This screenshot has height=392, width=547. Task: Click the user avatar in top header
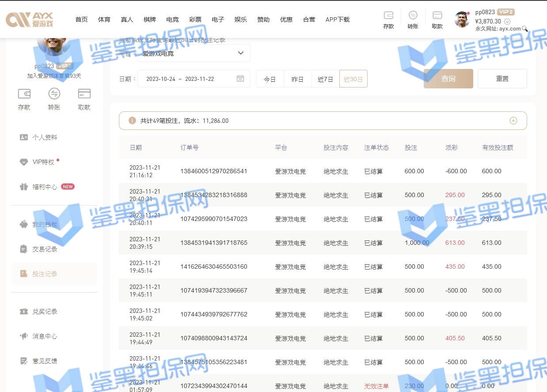pyautogui.click(x=462, y=19)
